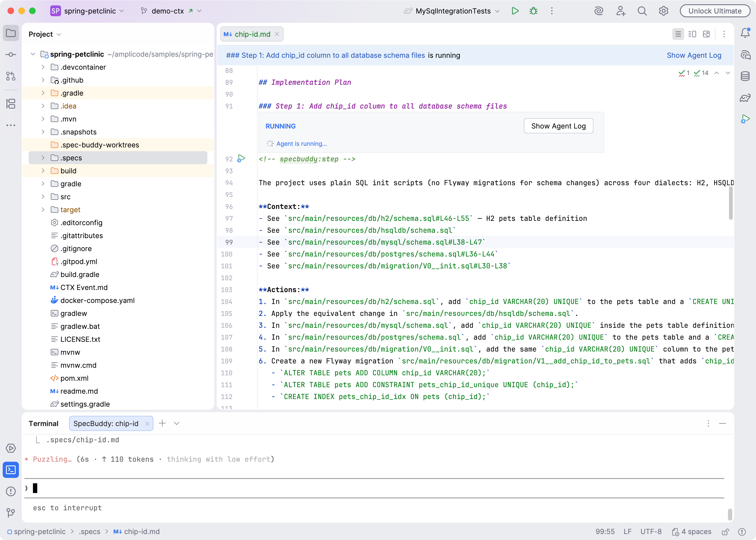
Task: Open the Pull Requests sidebar icon
Action: click(11, 76)
